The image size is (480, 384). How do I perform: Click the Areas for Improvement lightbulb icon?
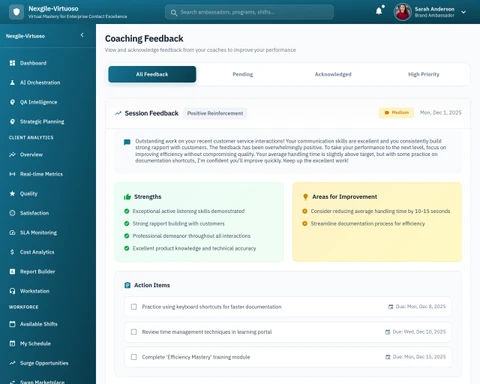pos(305,197)
